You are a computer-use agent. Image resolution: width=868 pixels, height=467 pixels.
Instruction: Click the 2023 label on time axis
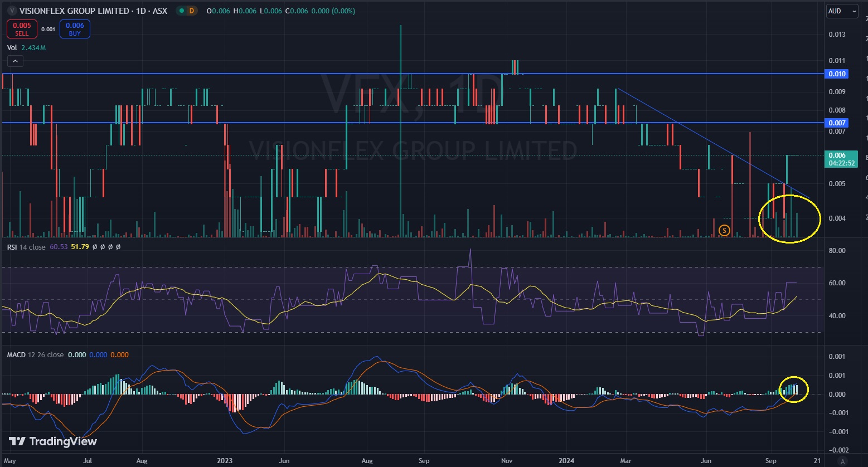[225, 461]
